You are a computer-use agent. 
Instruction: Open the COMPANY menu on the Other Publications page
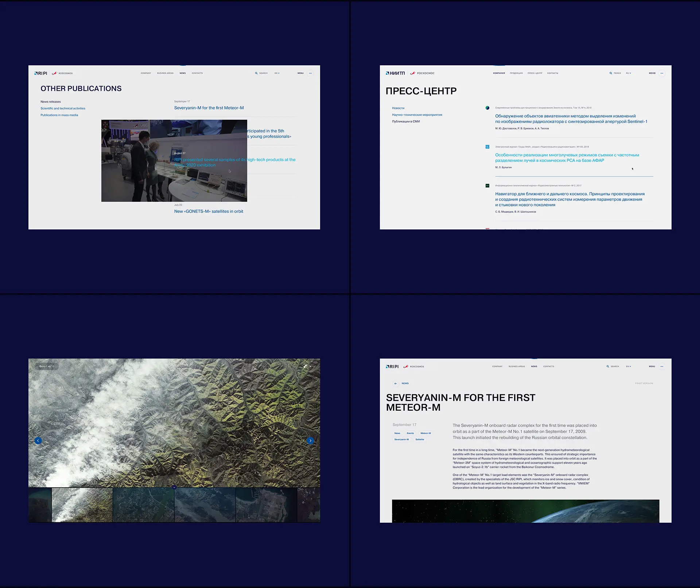[x=146, y=73]
